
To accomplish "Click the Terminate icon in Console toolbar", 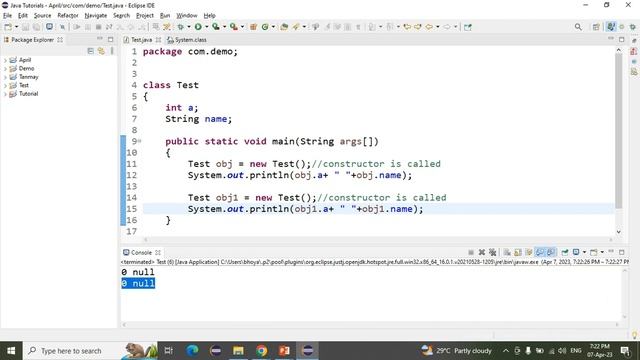I will (x=471, y=252).
